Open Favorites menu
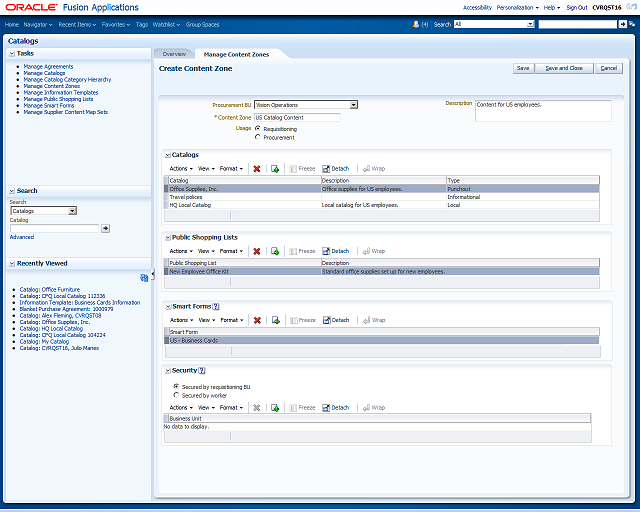 pos(116,24)
